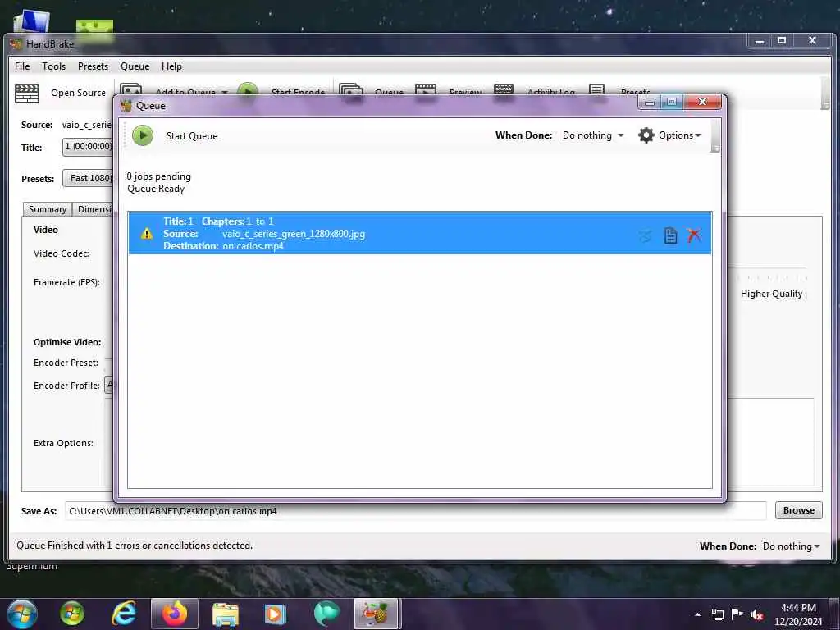Click the HandBrake main toolbar overflow arrow

825,106
